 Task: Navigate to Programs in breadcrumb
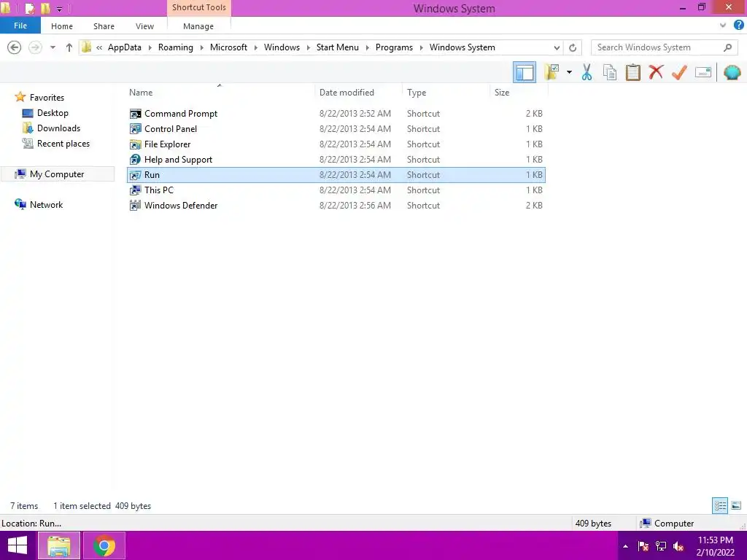tap(394, 47)
